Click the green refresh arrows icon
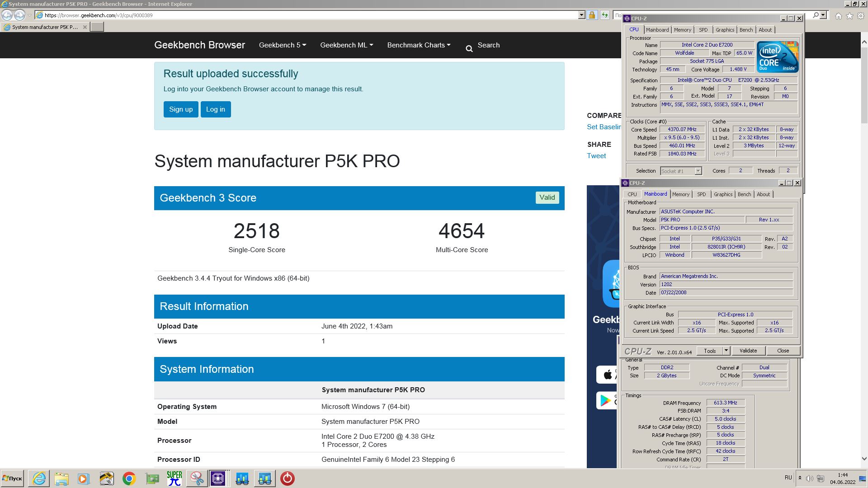 [x=604, y=15]
